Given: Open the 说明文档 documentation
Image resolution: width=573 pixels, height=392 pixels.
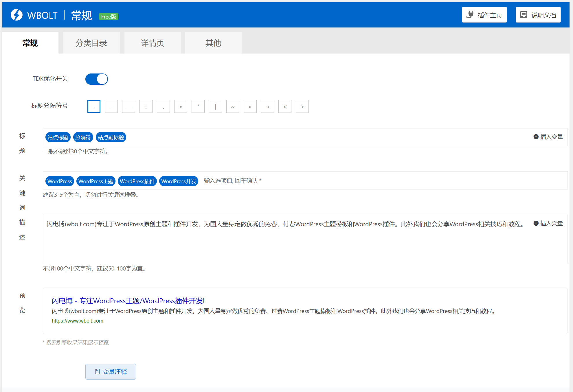Looking at the screenshot, I should click(538, 14).
